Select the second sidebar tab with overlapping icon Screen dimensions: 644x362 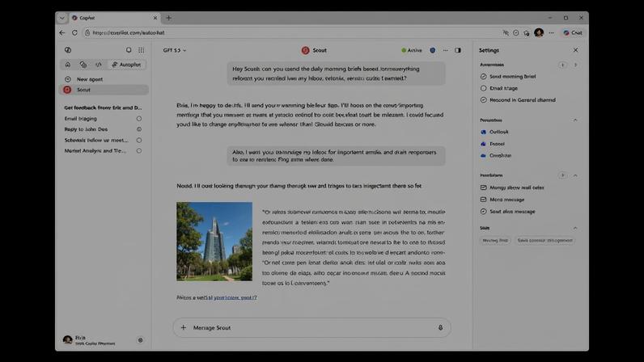[x=83, y=65]
